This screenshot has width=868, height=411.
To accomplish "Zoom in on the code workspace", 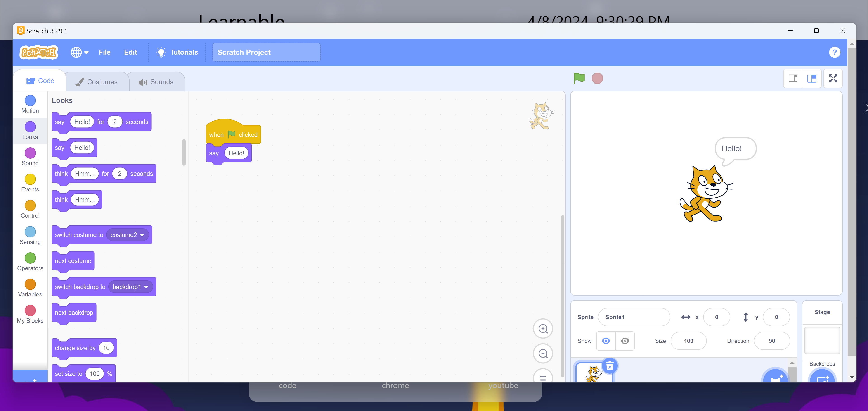I will click(x=543, y=328).
